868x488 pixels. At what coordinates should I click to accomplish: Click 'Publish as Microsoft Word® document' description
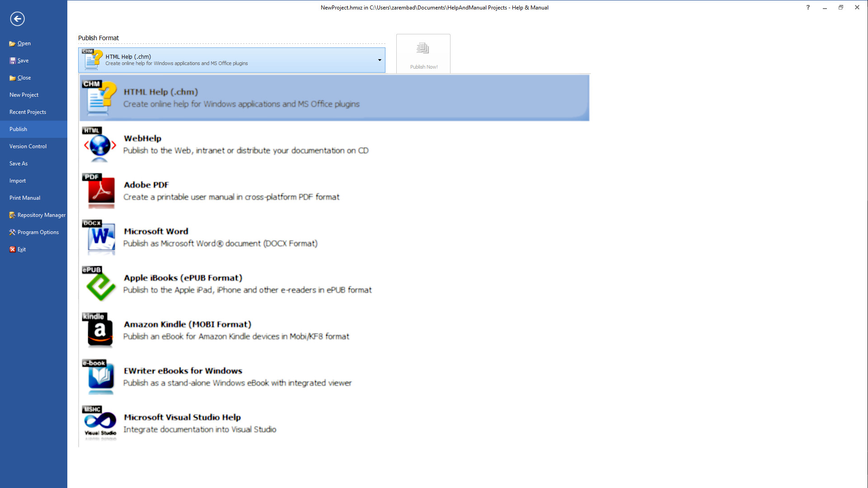[221, 244]
